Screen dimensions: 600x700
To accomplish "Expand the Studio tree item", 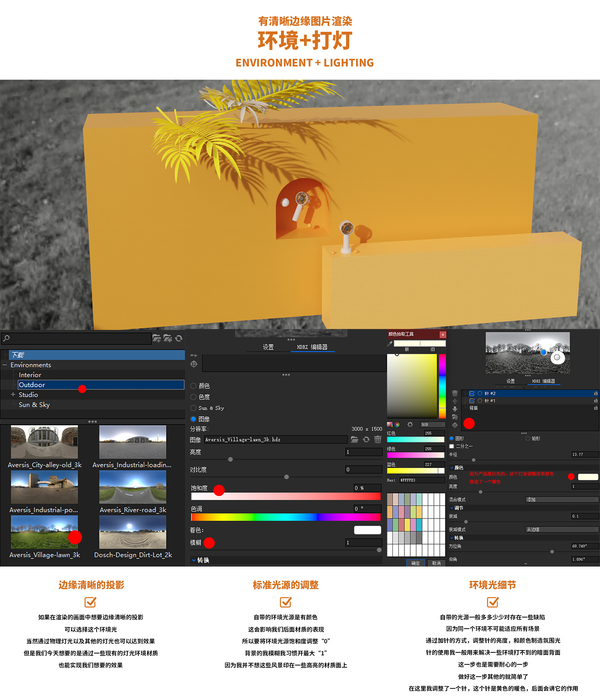I will (12, 395).
